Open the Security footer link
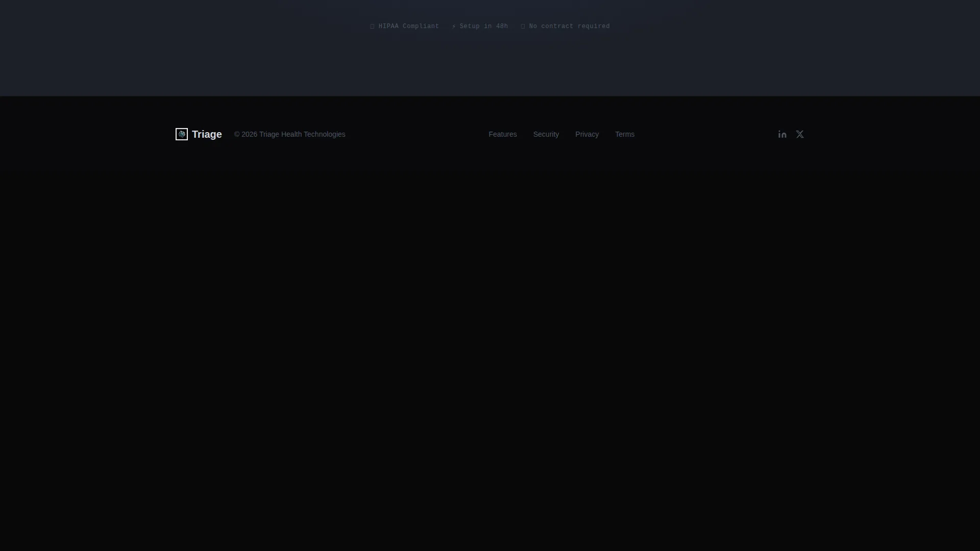980x551 pixels. 546,134
